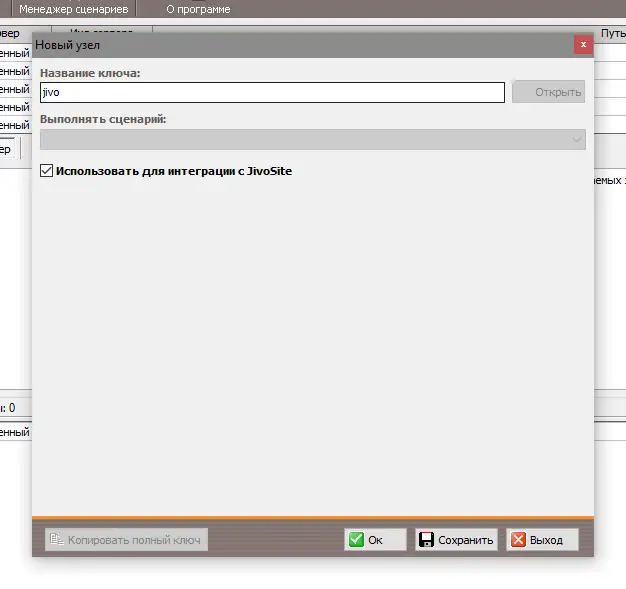Click the disabled Открыть button
The width and height of the screenshot is (626, 589).
click(x=549, y=92)
